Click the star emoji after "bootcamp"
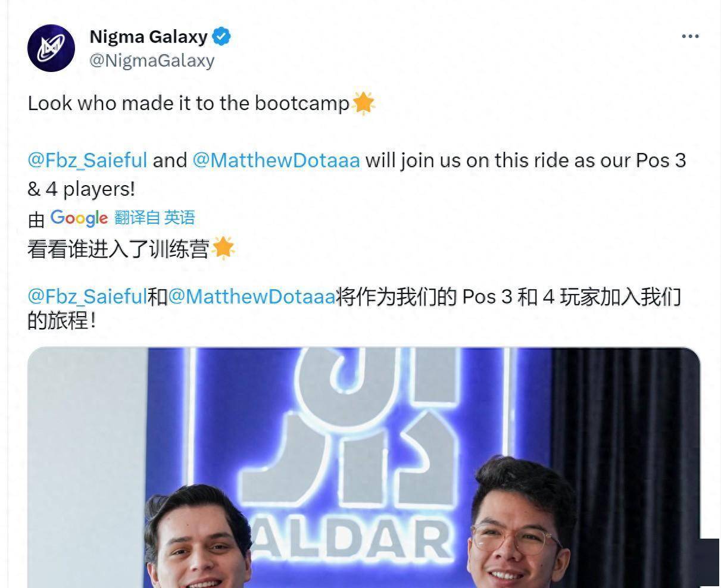This screenshot has height=588, width=721. tap(363, 103)
